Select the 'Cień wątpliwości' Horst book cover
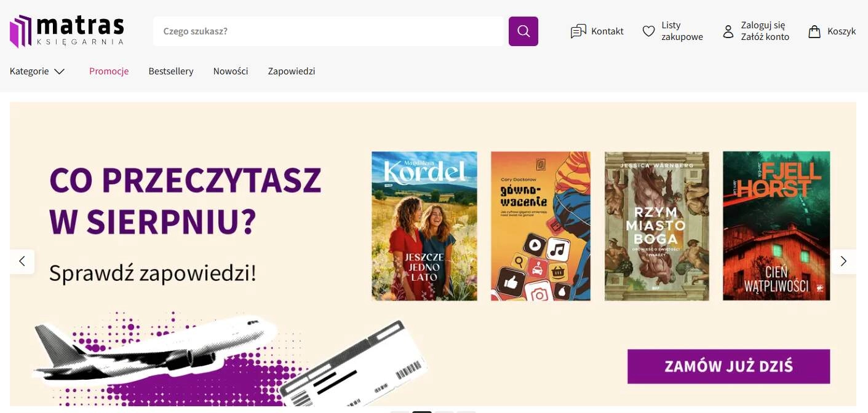Image resolution: width=868 pixels, height=413 pixels. click(x=776, y=226)
